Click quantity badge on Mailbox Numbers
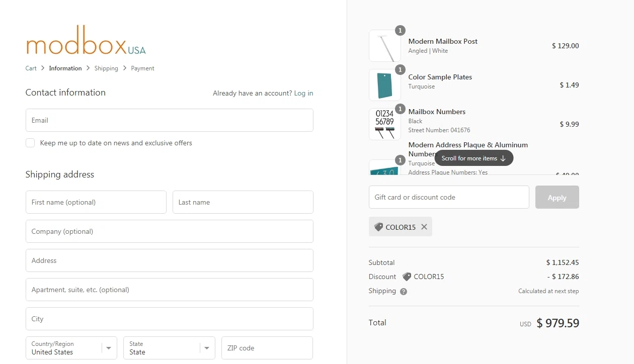The width and height of the screenshot is (634, 364). point(400,109)
